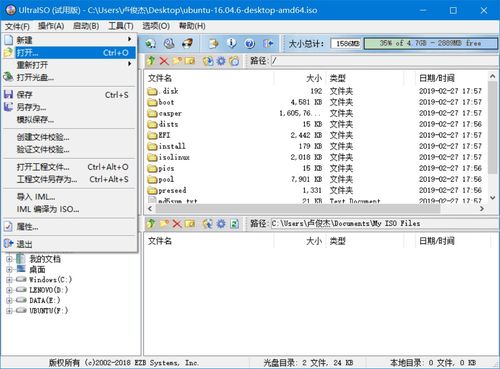This screenshot has height=369, width=500.
Task: Choose 工程文件另存为... menu entry
Action: (70, 179)
